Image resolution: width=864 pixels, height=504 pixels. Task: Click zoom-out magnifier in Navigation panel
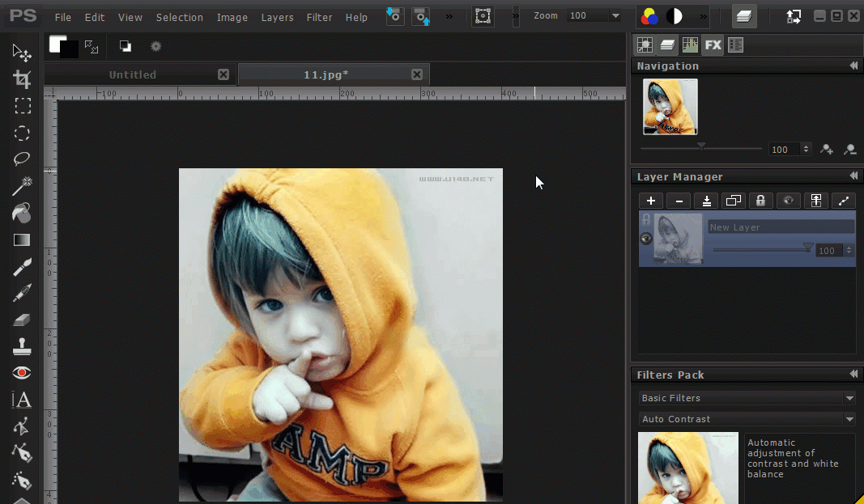pyautogui.click(x=850, y=149)
